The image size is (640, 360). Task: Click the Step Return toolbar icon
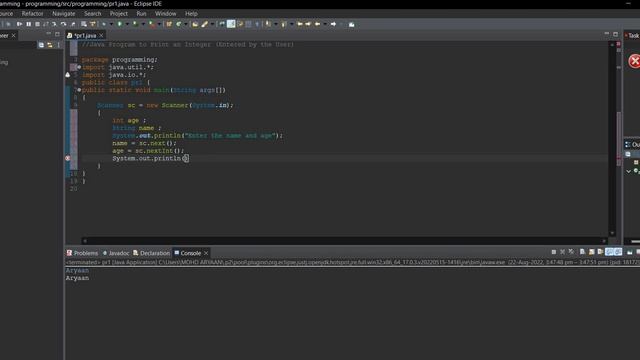coord(73,24)
